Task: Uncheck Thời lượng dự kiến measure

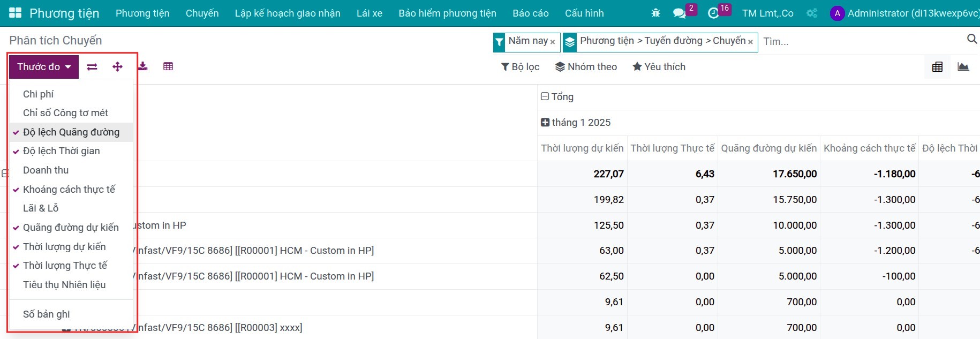Action: pyautogui.click(x=71, y=247)
